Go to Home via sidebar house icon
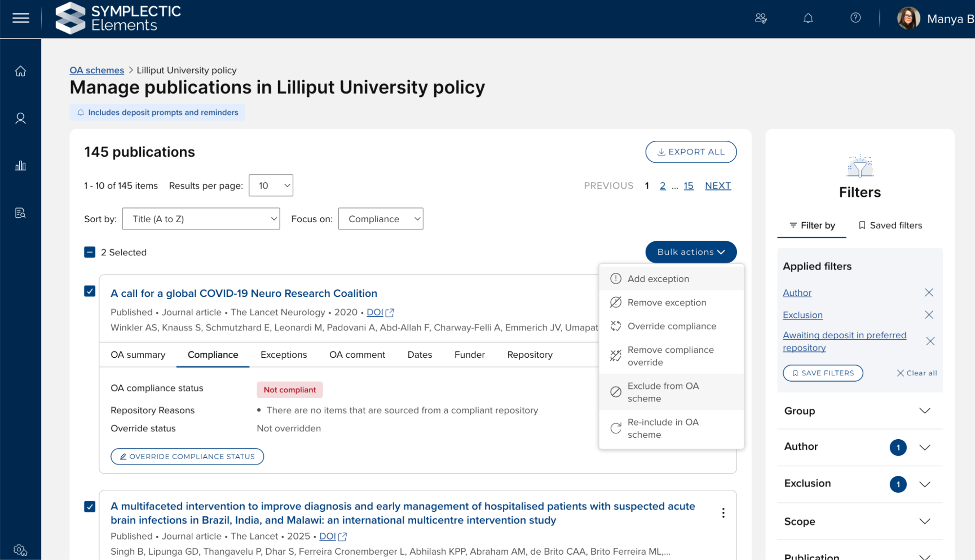This screenshot has height=560, width=975. coord(20,71)
